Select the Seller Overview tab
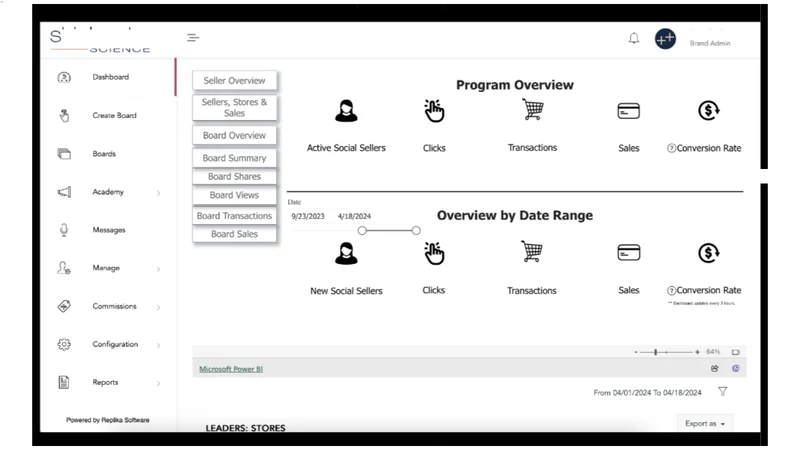 (x=234, y=80)
